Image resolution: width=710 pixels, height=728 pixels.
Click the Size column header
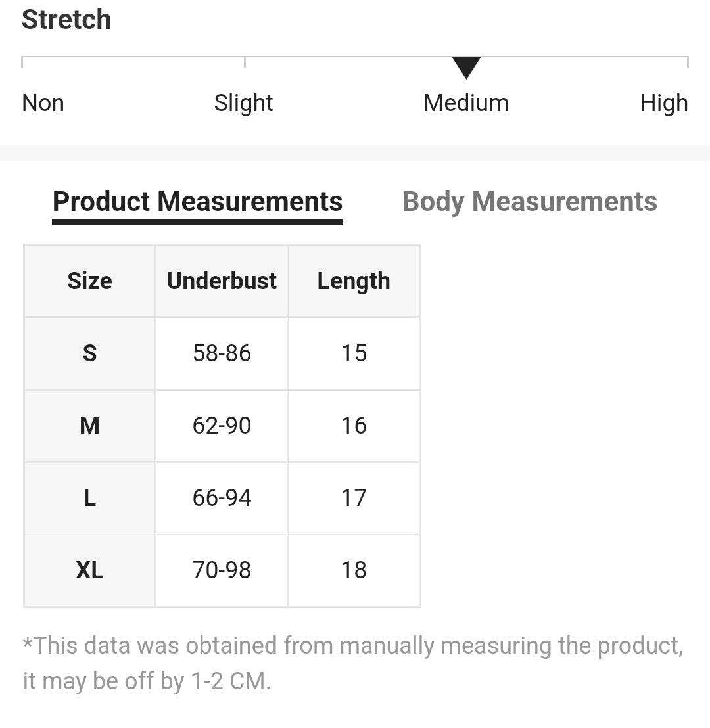89,281
